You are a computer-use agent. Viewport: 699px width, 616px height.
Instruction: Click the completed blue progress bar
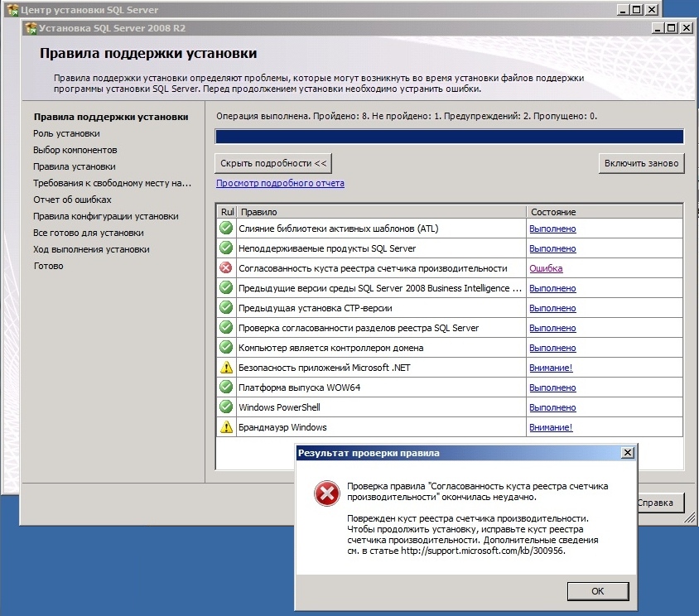pos(449,137)
